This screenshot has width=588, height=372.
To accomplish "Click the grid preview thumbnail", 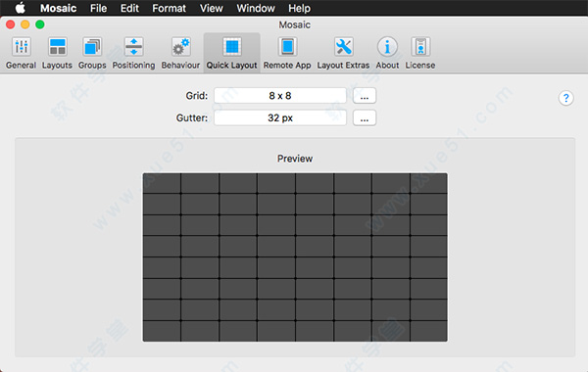I will 295,257.
